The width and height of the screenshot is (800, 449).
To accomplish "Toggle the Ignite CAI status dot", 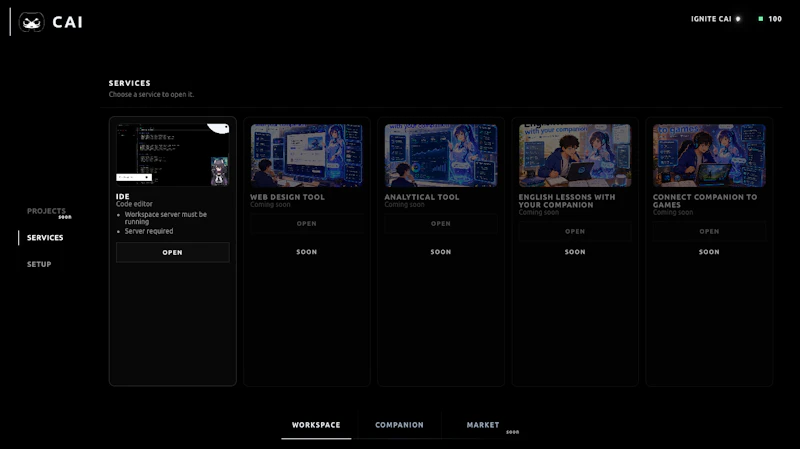I will click(738, 19).
